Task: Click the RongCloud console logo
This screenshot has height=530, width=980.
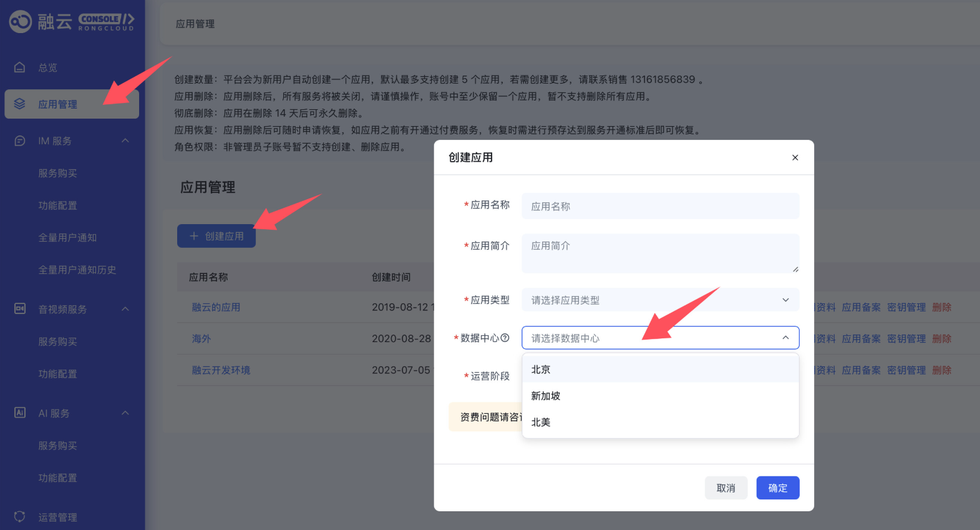Action: pyautogui.click(x=72, y=22)
